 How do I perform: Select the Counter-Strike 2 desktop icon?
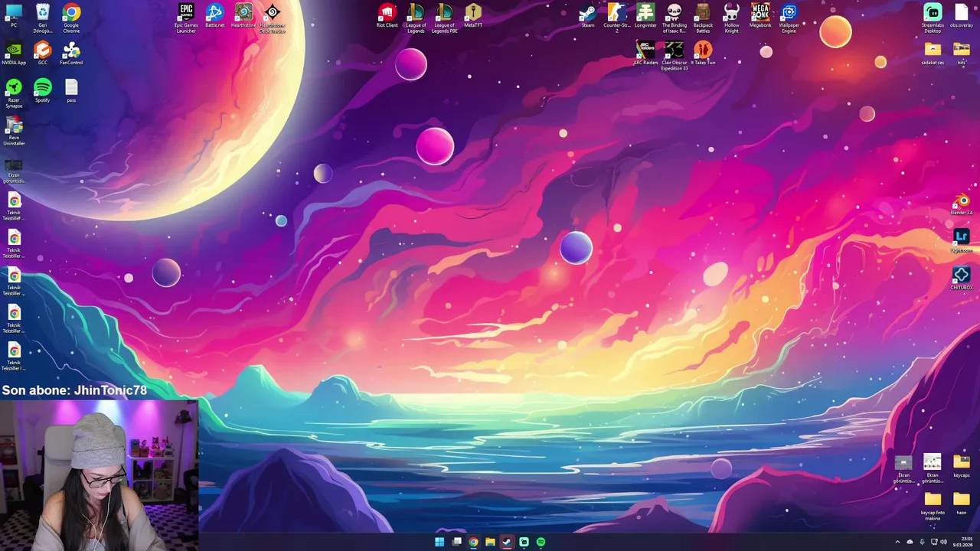tap(617, 18)
